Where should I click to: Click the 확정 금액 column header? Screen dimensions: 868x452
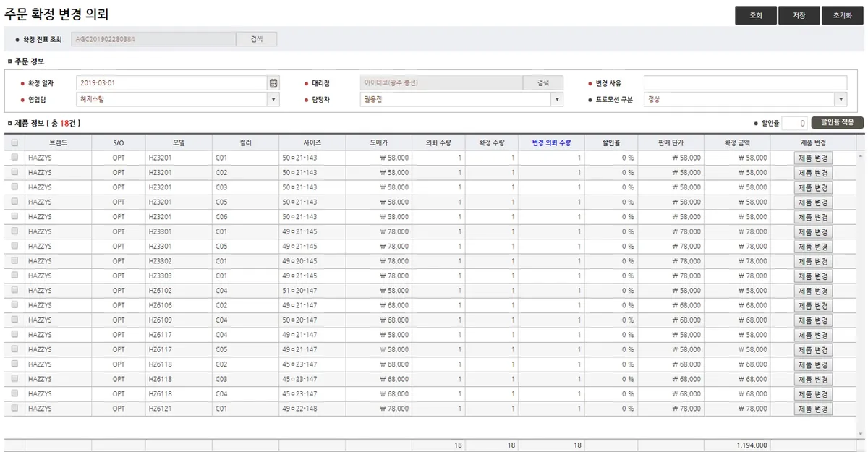click(737, 143)
